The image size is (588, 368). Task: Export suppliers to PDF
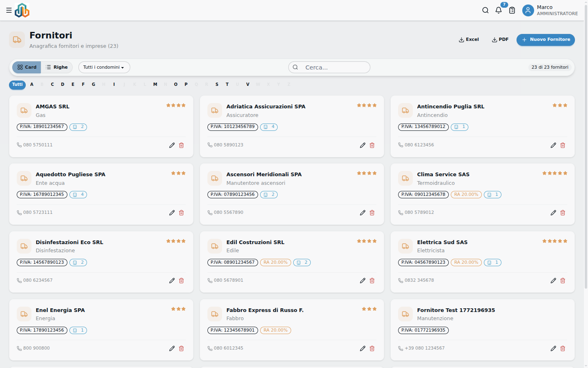500,40
